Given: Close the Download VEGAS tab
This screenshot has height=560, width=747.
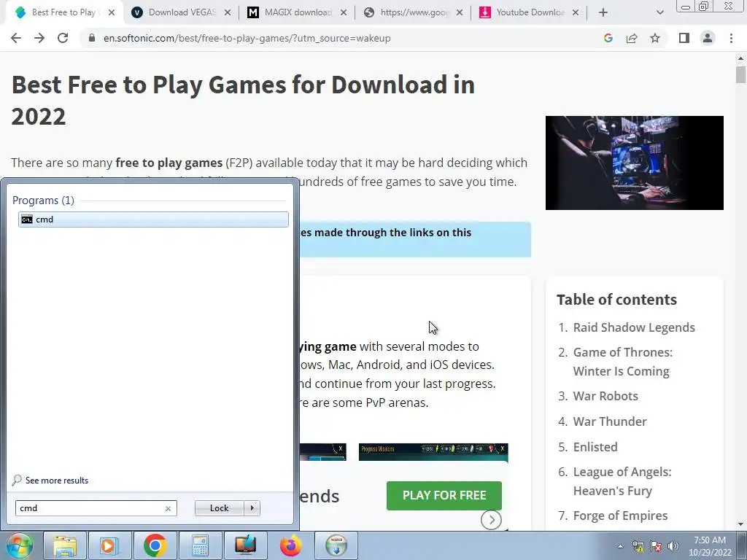Looking at the screenshot, I should (228, 13).
